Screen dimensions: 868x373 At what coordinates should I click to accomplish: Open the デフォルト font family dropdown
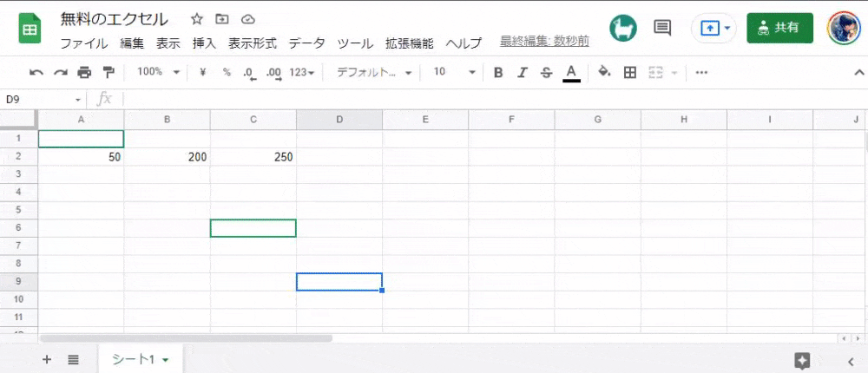[x=372, y=72]
